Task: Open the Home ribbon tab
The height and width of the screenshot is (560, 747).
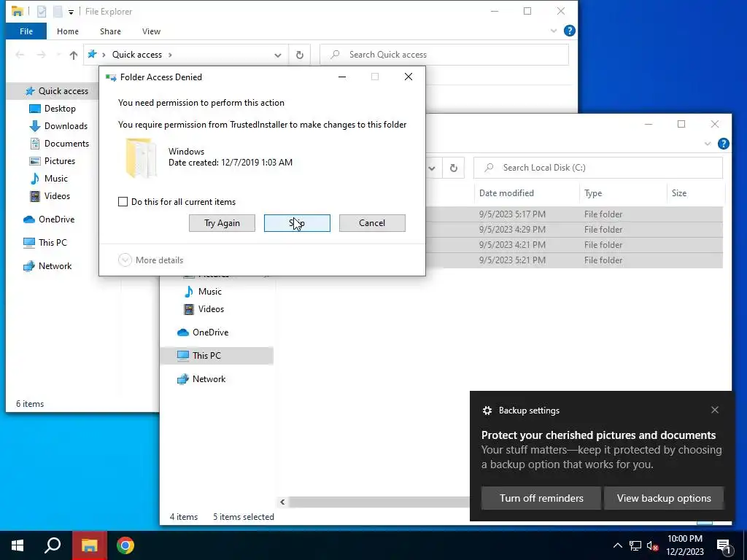Action: click(68, 31)
